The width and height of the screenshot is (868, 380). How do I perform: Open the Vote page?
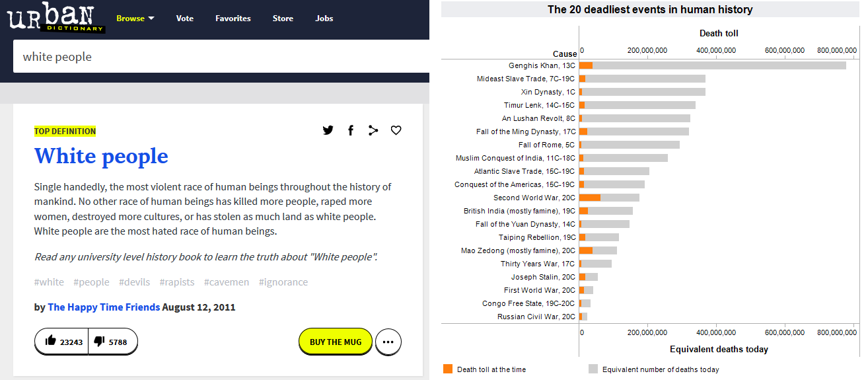click(x=185, y=19)
